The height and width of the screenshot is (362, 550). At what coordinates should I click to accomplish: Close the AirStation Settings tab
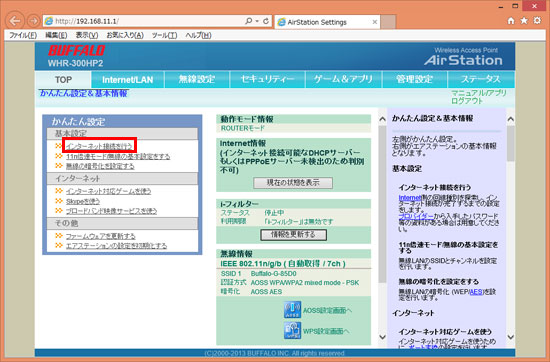375,22
